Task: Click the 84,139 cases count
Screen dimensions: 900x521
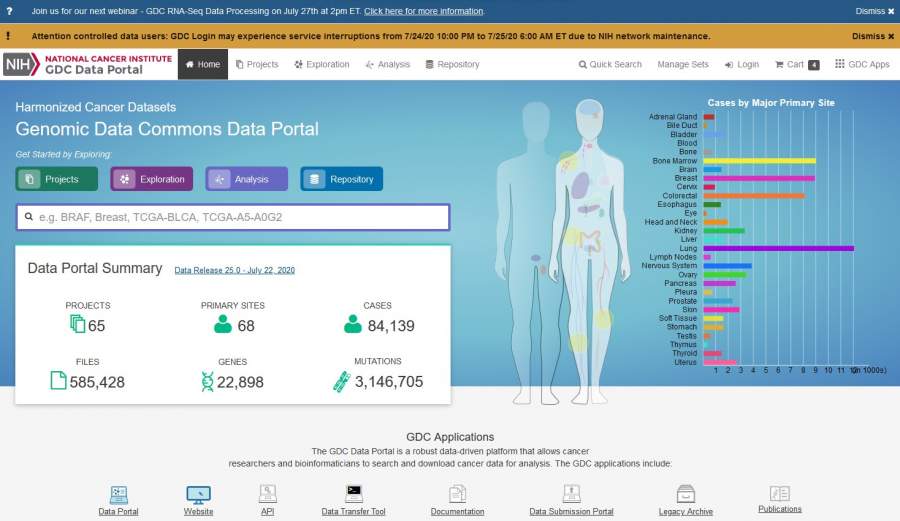Action: click(x=391, y=326)
